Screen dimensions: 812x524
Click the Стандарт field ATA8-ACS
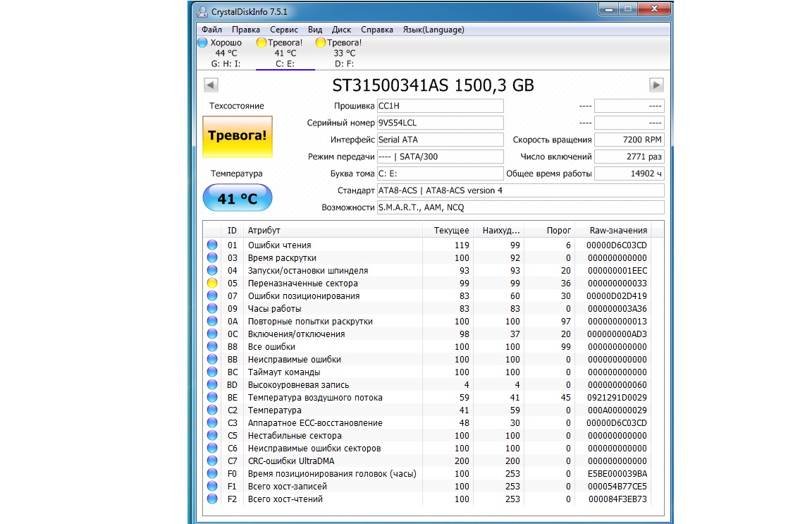tap(520, 190)
